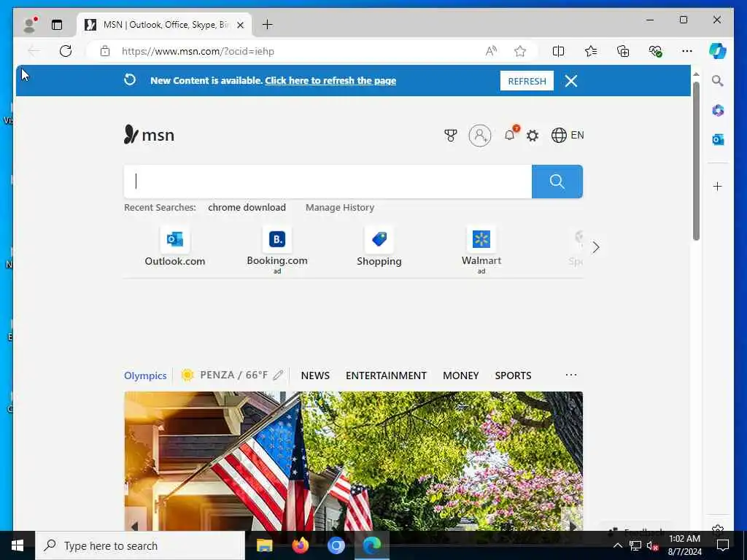Open Windows Start menu
The image size is (747, 560).
(18, 545)
